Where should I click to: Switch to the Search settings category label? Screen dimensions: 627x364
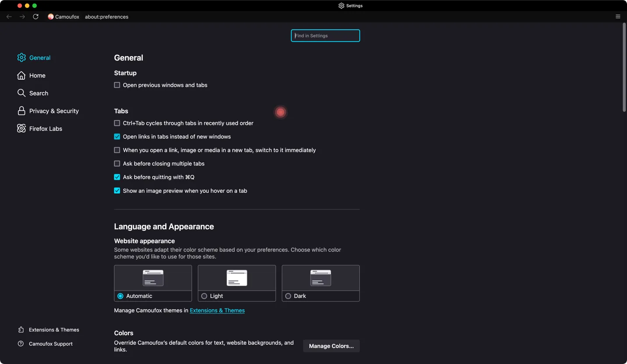(39, 93)
